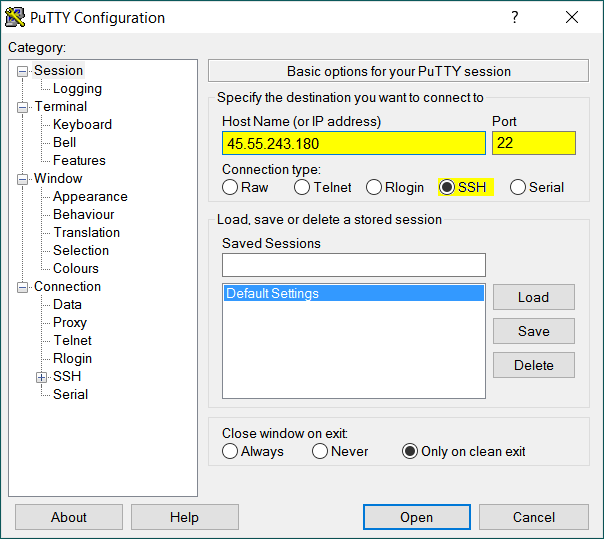The height and width of the screenshot is (539, 604).
Task: Open the Proxy settings category
Action: 70,322
